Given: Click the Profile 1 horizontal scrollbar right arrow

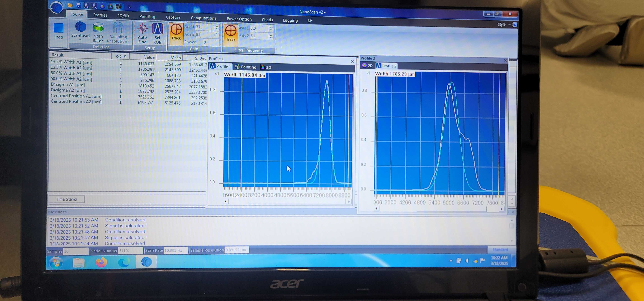Looking at the screenshot, I should pos(349,201).
